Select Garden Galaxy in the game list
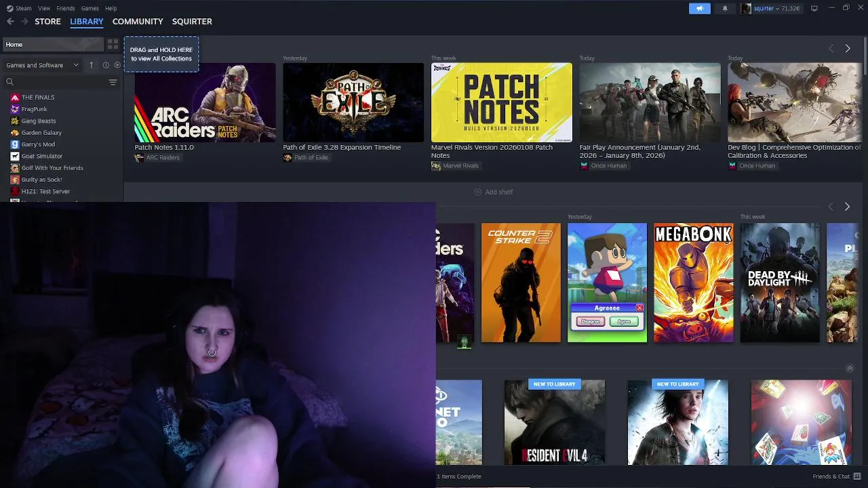The height and width of the screenshot is (488, 868). click(41, 133)
